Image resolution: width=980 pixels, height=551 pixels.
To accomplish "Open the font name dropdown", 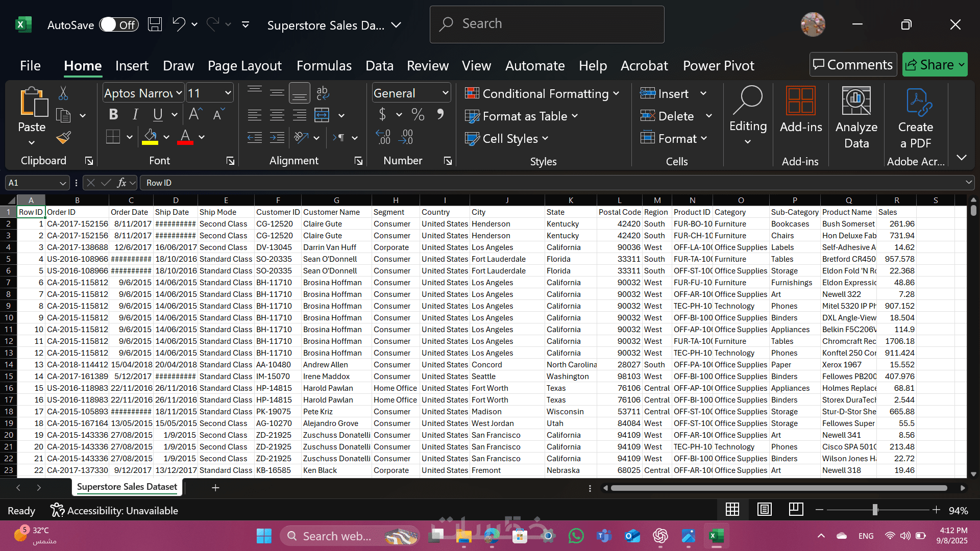I will coord(179,93).
